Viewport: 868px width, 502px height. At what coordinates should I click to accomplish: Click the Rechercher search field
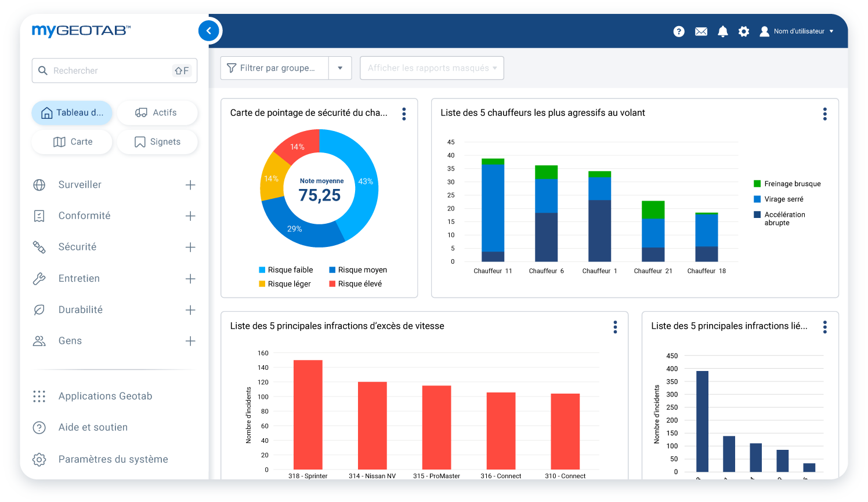click(x=110, y=71)
